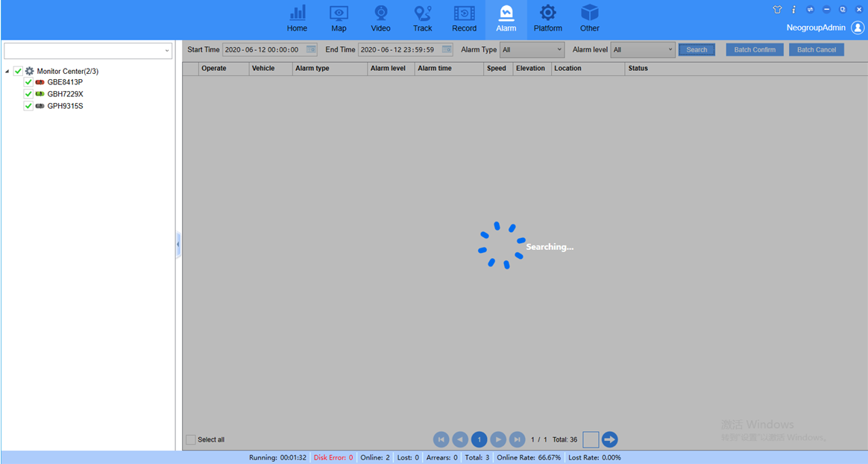Collapse the Monitor Center tree node
This screenshot has width=868, height=464.
7,72
